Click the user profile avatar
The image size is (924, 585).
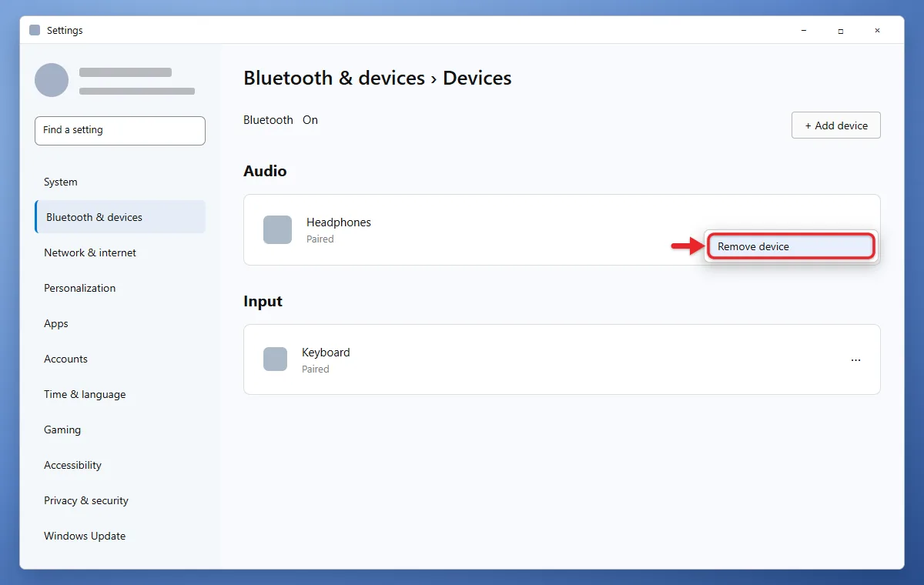pos(52,80)
